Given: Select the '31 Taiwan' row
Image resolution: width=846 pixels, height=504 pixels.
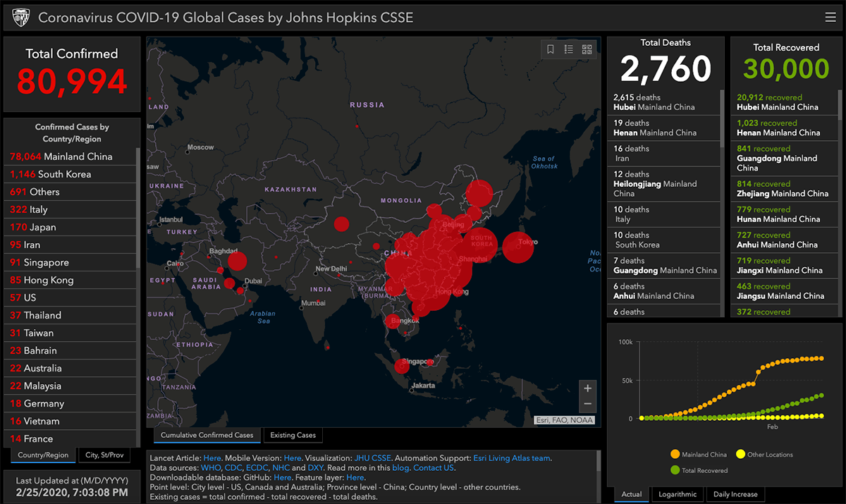Looking at the screenshot, I should 70,333.
